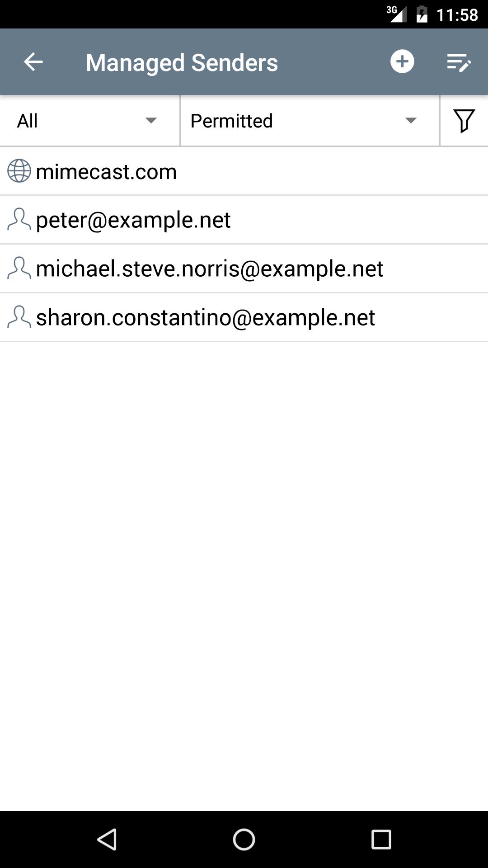Viewport: 488px width, 868px height.
Task: Click person icon beside sharon.constantino entry
Action: (19, 317)
